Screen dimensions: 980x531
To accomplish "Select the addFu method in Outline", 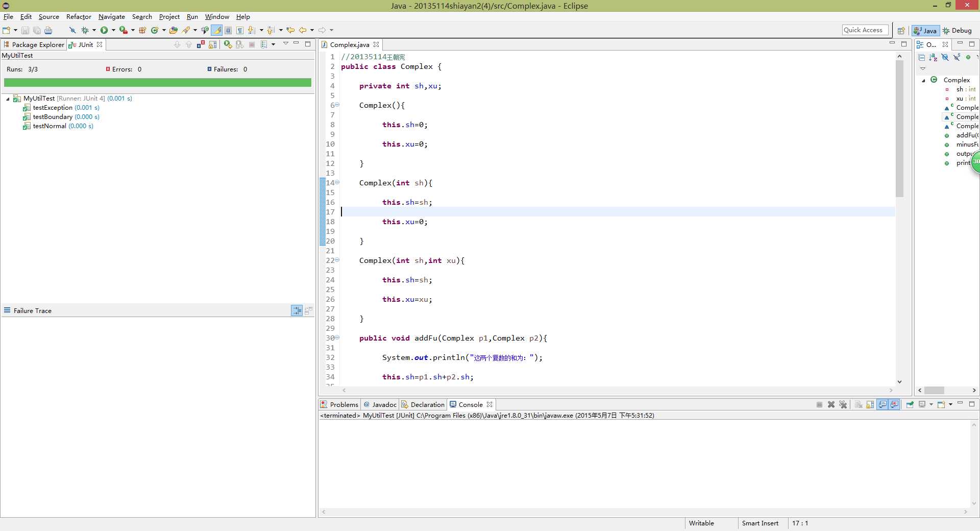I will tap(962, 135).
